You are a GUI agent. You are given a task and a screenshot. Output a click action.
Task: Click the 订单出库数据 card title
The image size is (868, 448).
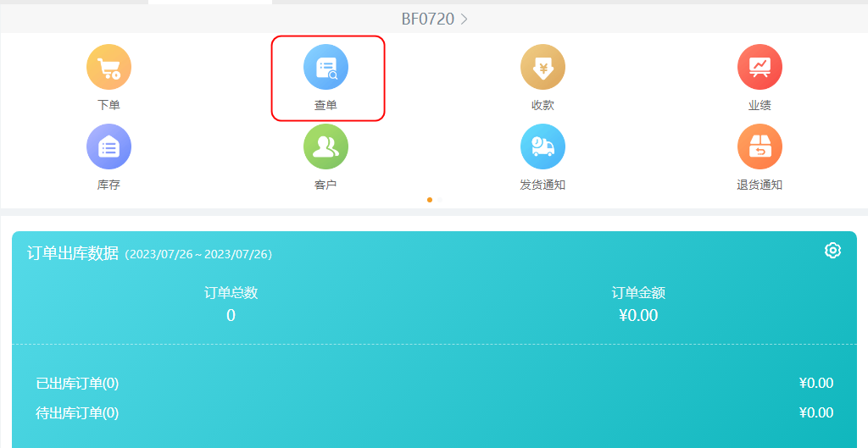click(73, 253)
